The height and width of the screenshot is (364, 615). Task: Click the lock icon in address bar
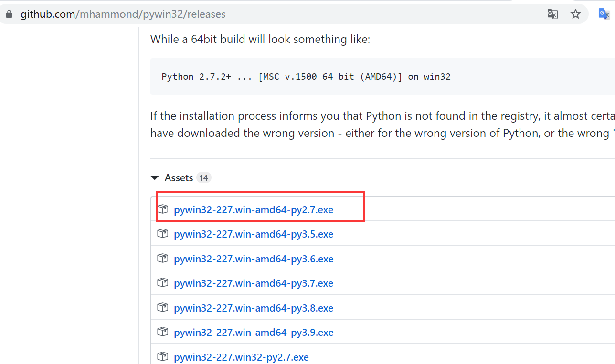click(x=8, y=14)
